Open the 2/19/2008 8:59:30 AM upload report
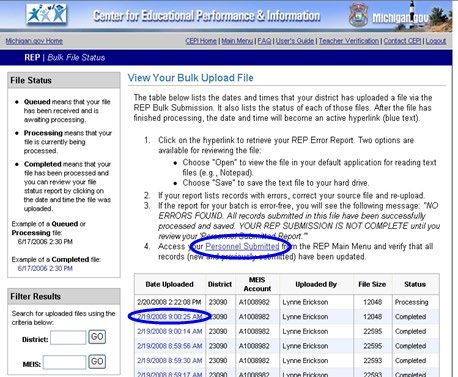 [170, 361]
